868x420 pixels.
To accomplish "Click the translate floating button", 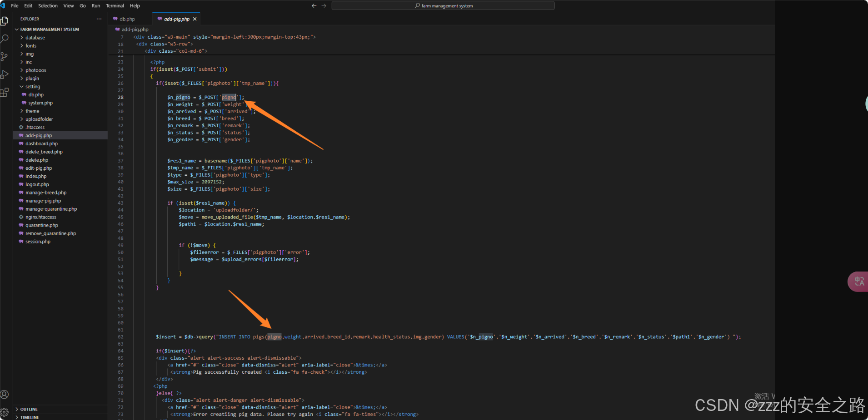I will point(858,282).
